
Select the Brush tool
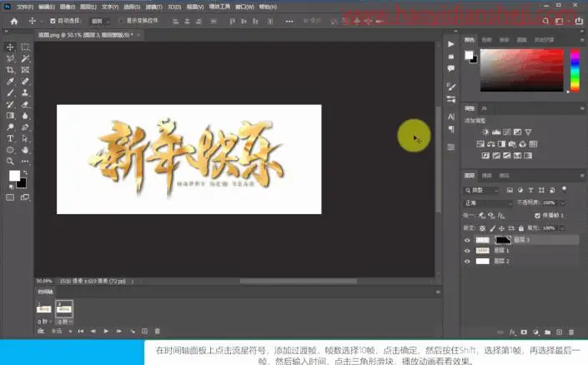point(10,93)
